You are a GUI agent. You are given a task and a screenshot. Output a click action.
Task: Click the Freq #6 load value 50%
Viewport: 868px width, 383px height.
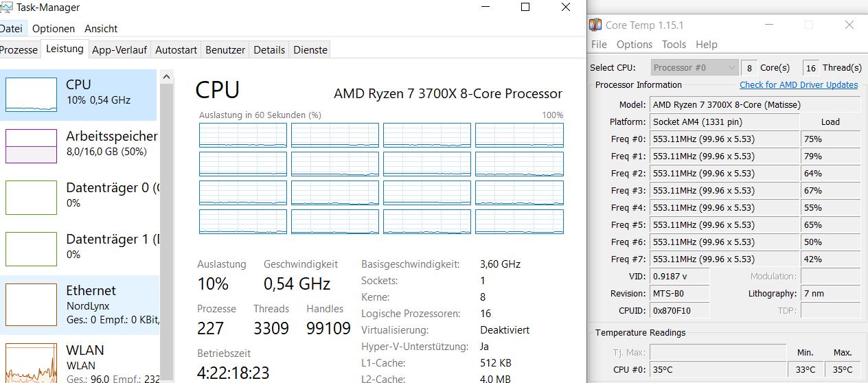pyautogui.click(x=830, y=242)
